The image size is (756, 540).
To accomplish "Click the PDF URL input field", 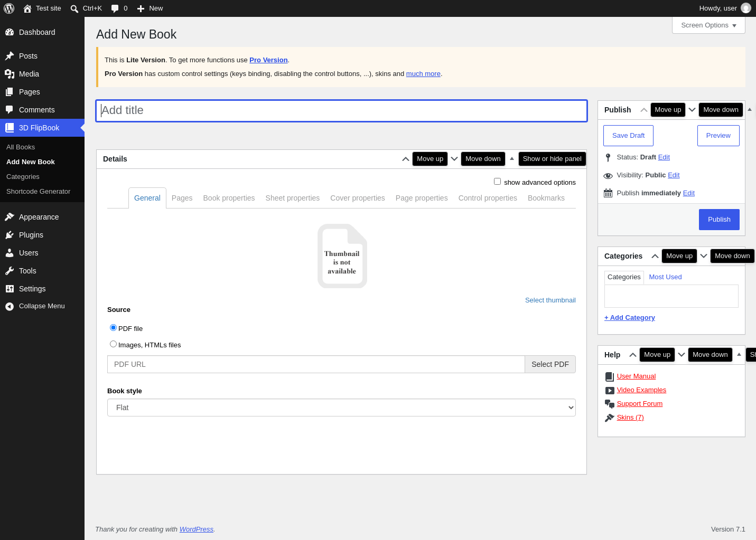I will [x=316, y=364].
